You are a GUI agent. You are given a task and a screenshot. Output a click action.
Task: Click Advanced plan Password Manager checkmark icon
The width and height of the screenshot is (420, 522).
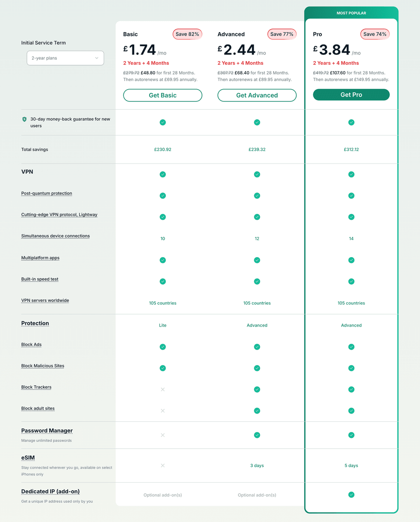pyautogui.click(x=257, y=435)
